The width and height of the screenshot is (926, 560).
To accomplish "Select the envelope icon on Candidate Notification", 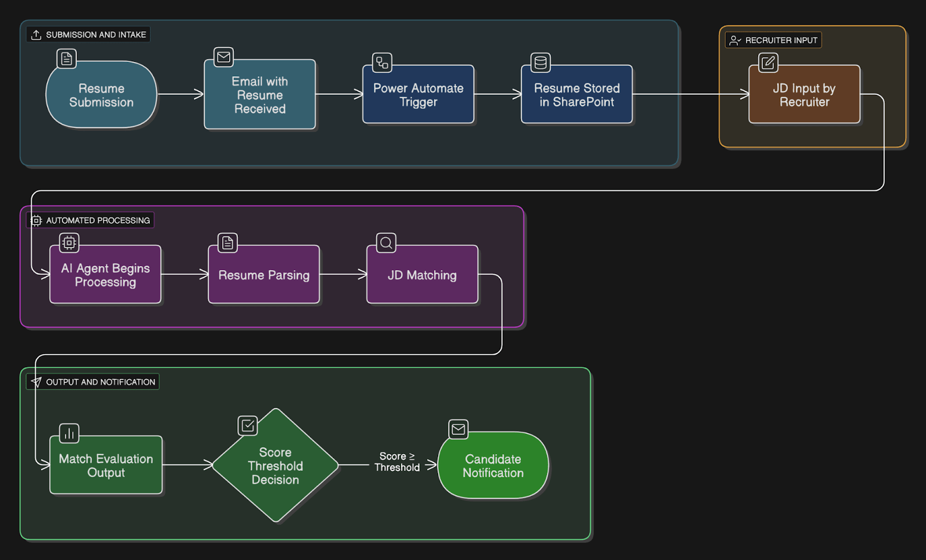I will coord(458,429).
